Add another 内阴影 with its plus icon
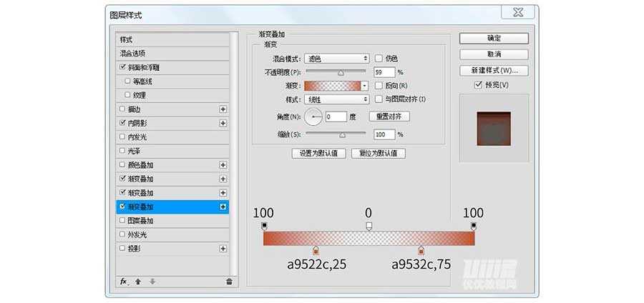644x303 pixels. coord(223,123)
